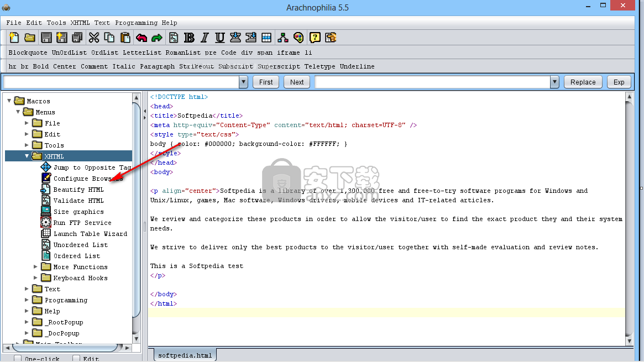
Task: Expand the More Functions folder
Action: [x=35, y=267]
